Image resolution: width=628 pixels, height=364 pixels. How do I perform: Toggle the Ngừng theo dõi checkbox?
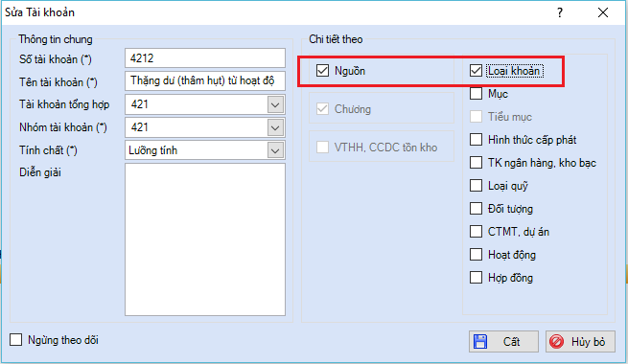pyautogui.click(x=16, y=340)
